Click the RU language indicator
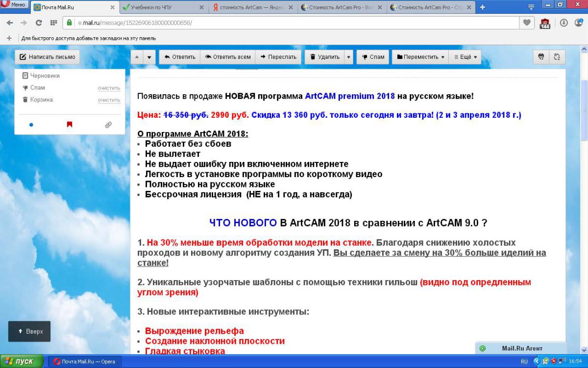588x368 pixels. 524,362
